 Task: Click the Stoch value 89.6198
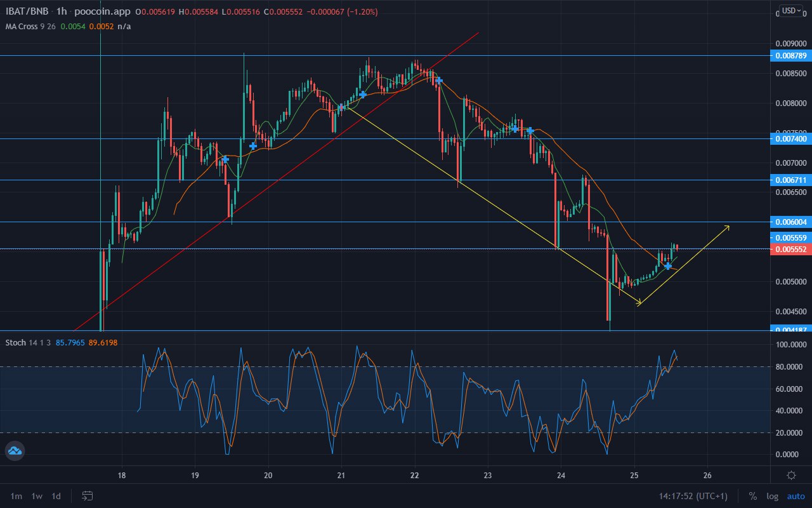103,342
